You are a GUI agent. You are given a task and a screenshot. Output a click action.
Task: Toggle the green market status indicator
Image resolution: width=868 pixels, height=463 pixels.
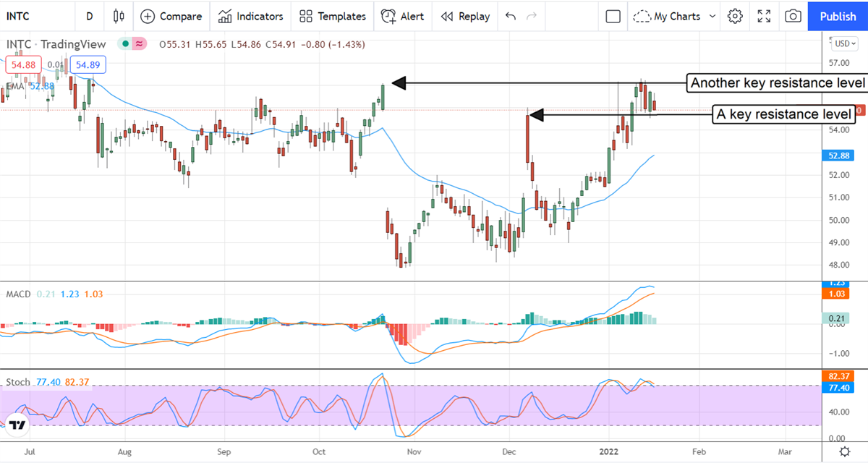click(x=126, y=44)
